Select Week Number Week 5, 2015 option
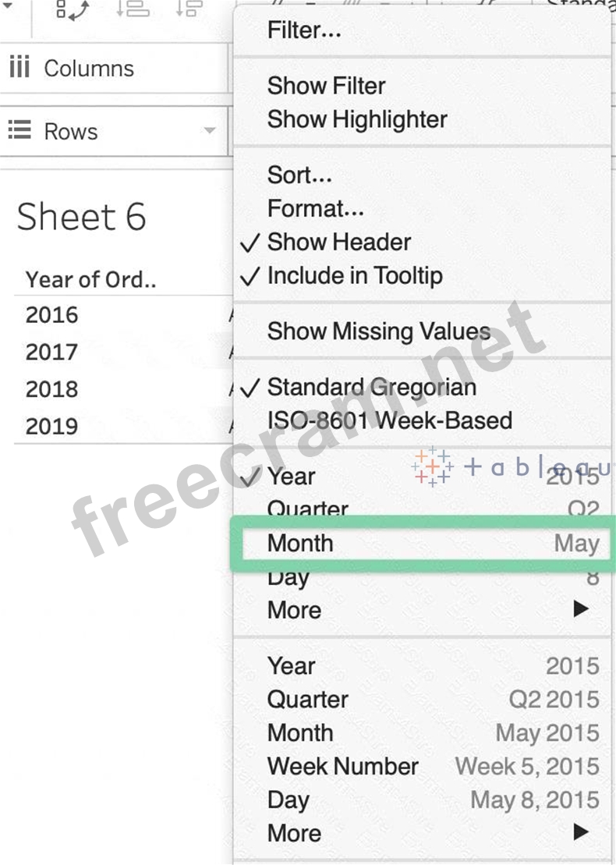Image resolution: width=616 pixels, height=865 pixels. (x=433, y=766)
